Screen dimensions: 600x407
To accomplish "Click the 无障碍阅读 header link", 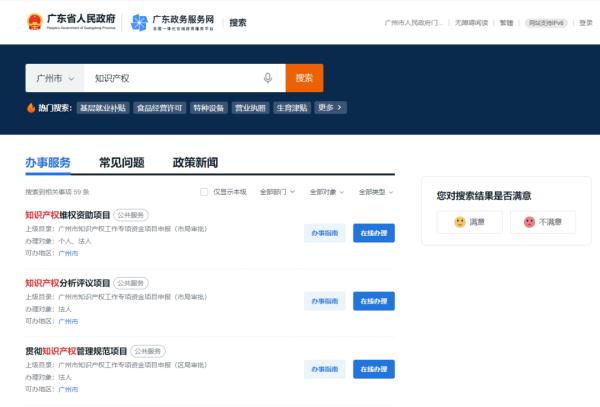I will click(x=471, y=23).
